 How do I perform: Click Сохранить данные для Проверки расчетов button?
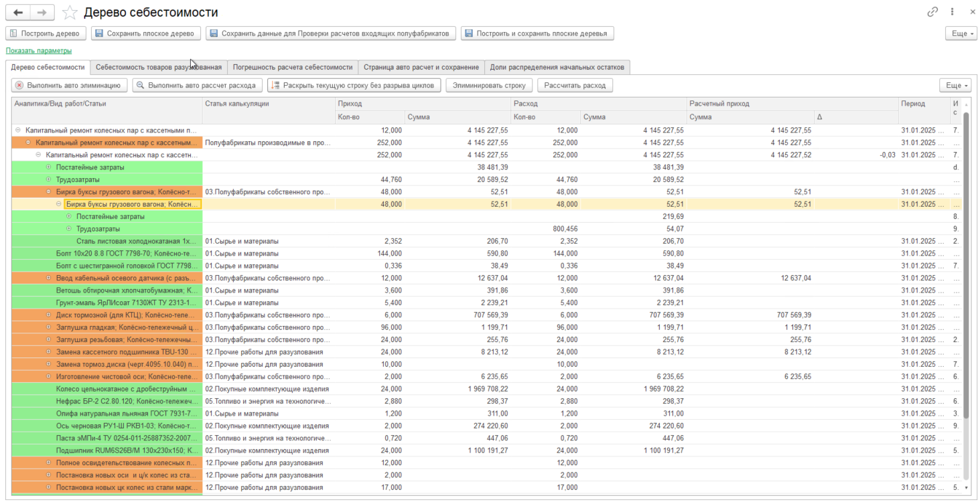coord(331,33)
